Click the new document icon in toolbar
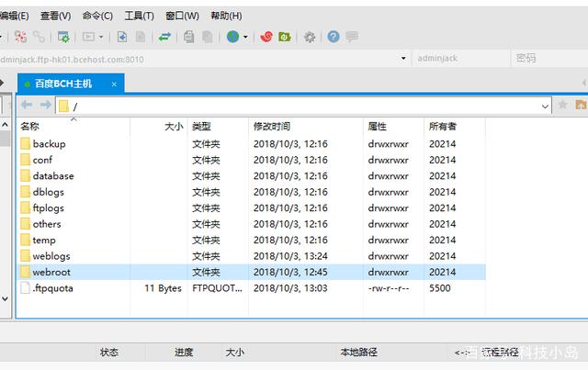 [x=121, y=37]
